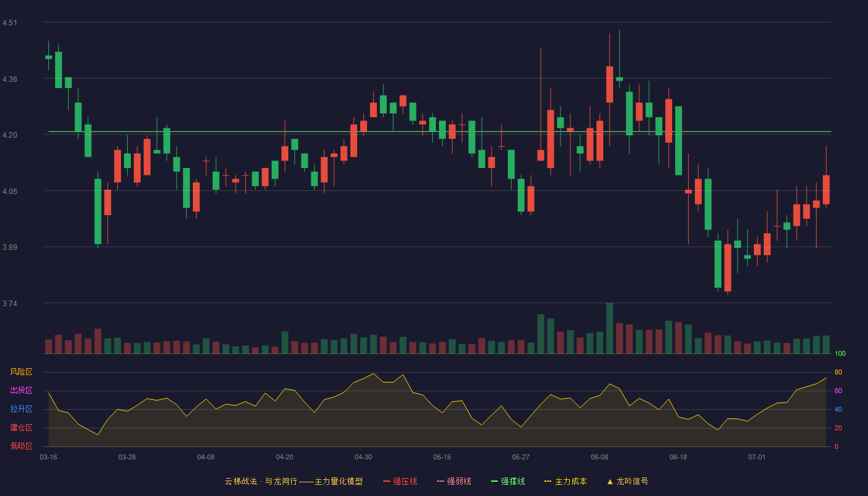Click the orange 80 indicator scale value

click(x=838, y=372)
